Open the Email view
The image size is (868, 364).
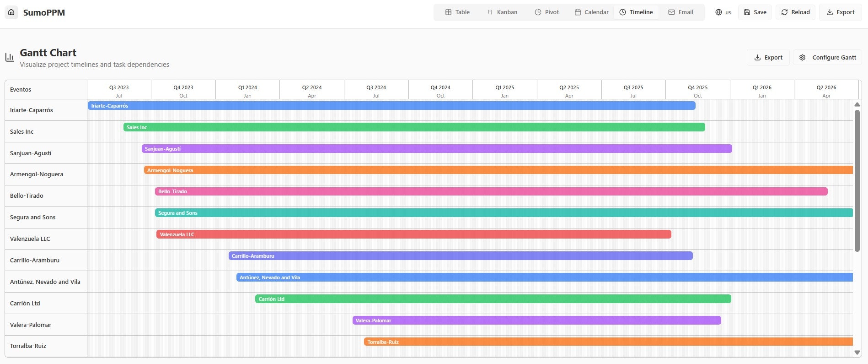point(680,12)
